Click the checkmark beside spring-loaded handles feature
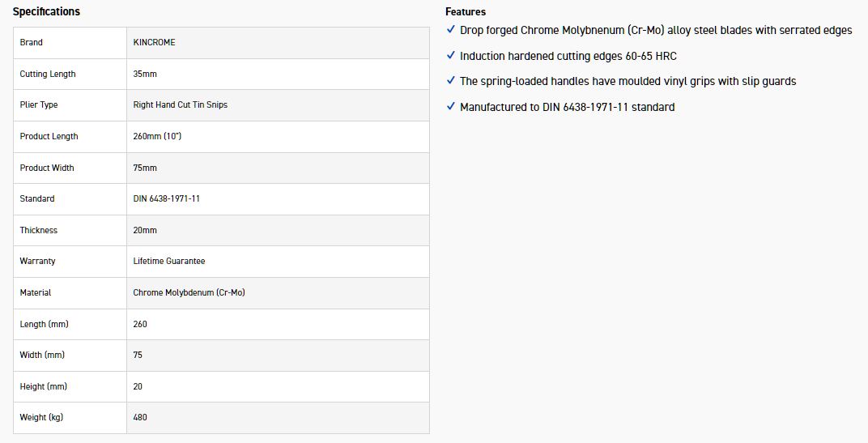868x443 pixels. coord(451,81)
